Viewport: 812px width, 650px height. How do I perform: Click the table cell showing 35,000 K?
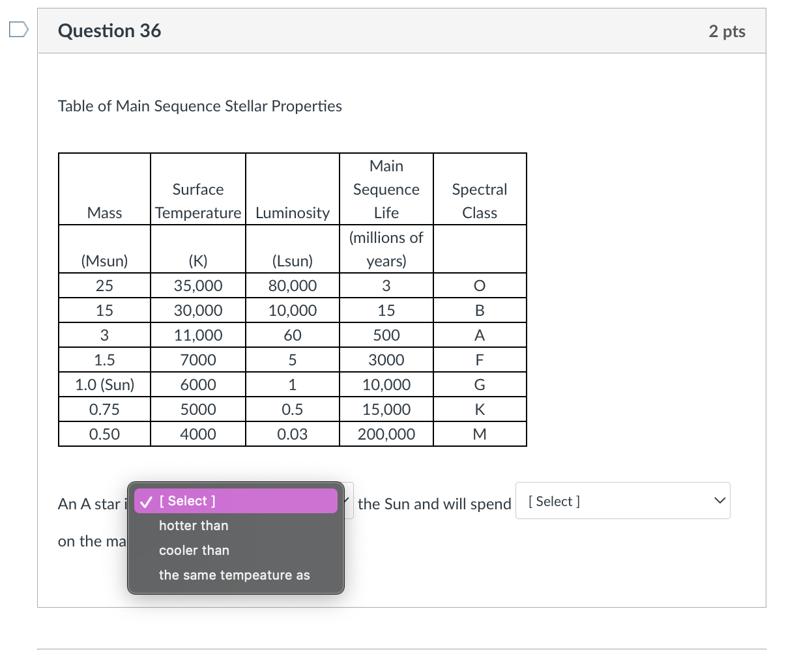[197, 285]
